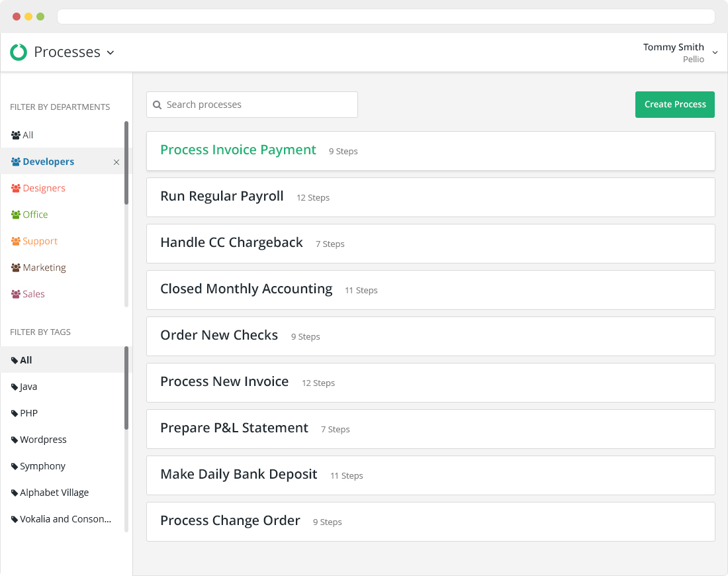Click the red window close dot
Image resolution: width=728 pixels, height=576 pixels.
[17, 17]
